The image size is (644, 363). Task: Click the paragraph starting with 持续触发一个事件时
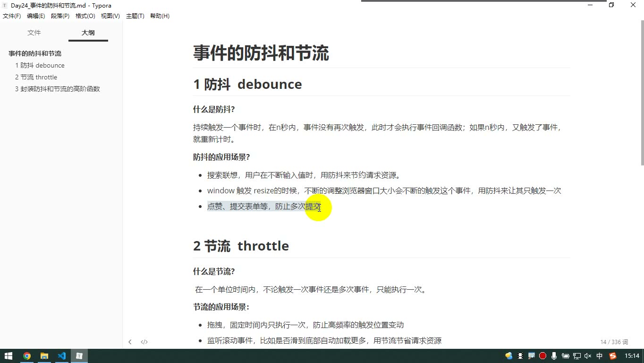[379, 133]
